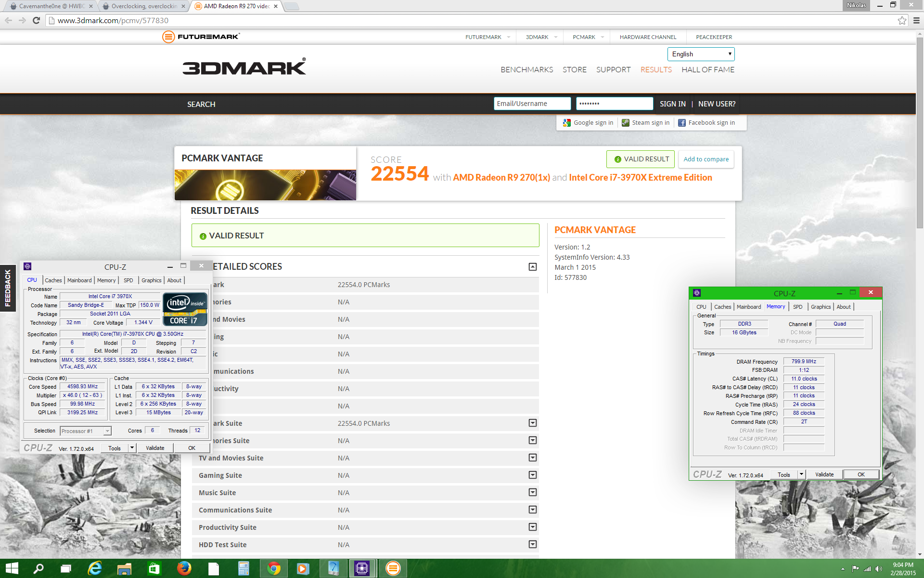
Task: Open Windows Search from the taskbar
Action: (x=38, y=568)
